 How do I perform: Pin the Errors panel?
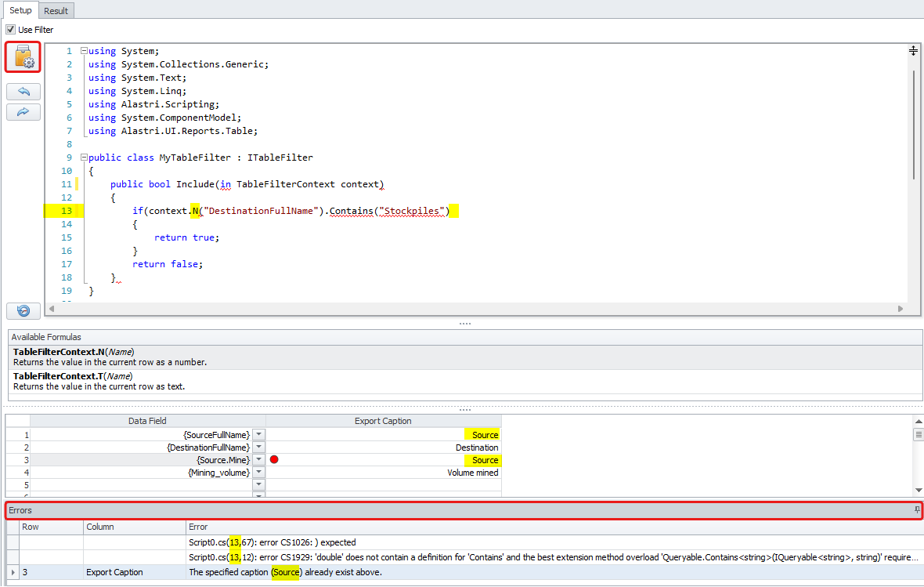click(x=917, y=510)
